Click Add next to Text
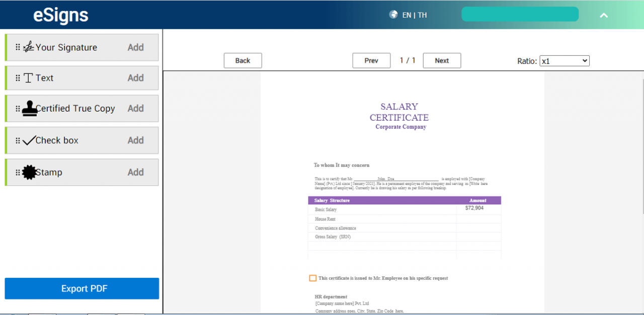The width and height of the screenshot is (644, 315). pos(135,77)
